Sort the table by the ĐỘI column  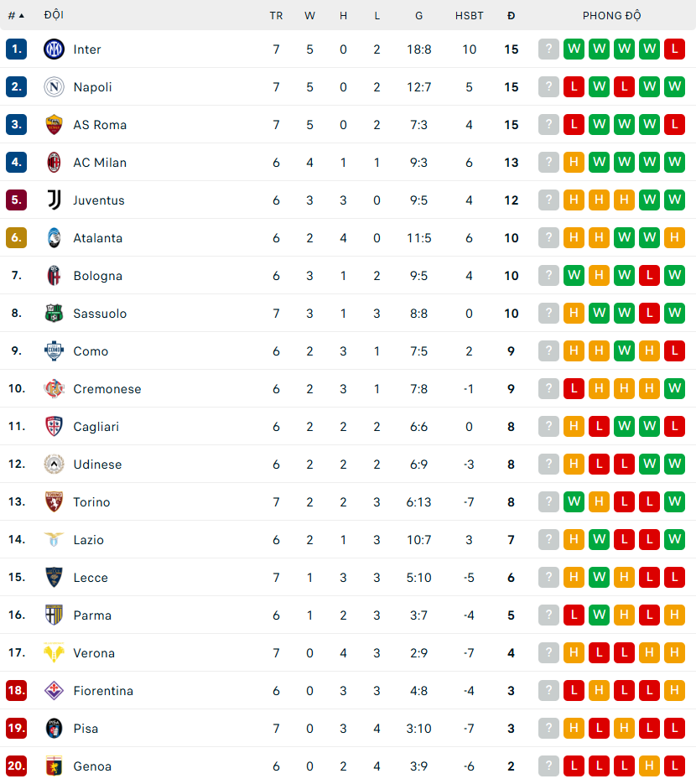pyautogui.click(x=53, y=14)
